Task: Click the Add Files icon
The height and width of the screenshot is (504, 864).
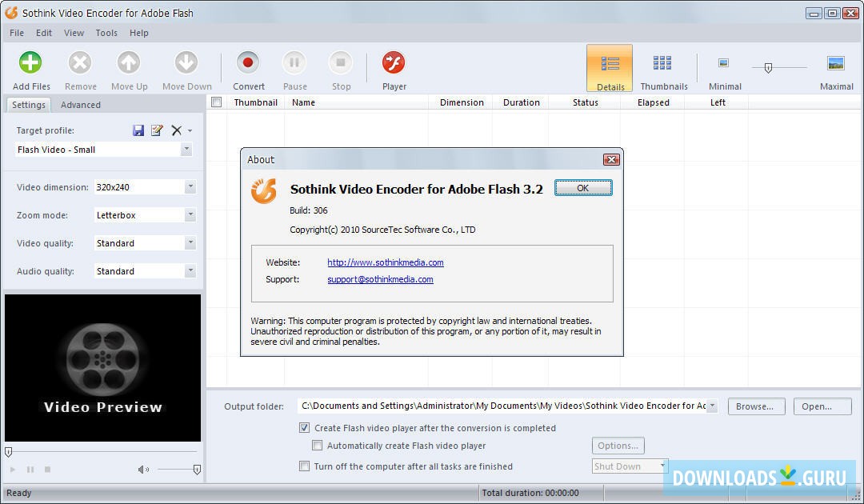Action: [x=30, y=62]
